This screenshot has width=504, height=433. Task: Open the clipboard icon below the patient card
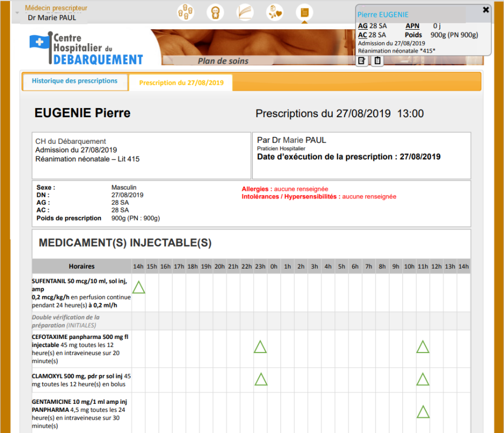pyautogui.click(x=378, y=61)
